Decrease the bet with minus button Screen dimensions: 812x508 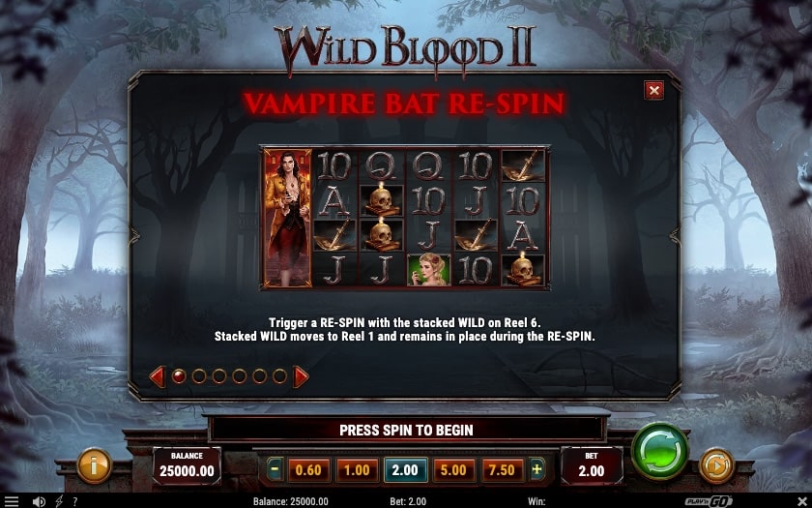(x=275, y=469)
